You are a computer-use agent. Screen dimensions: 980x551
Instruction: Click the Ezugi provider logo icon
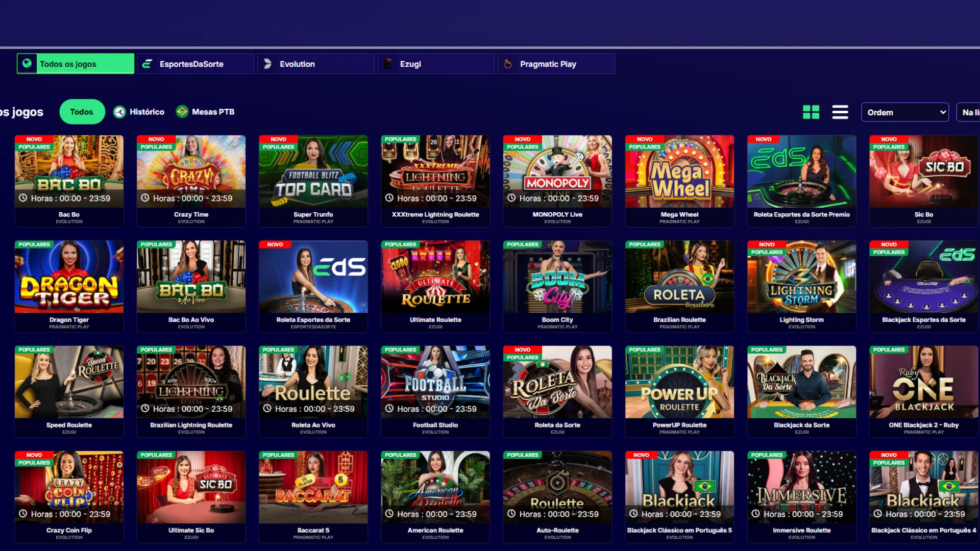pyautogui.click(x=388, y=64)
